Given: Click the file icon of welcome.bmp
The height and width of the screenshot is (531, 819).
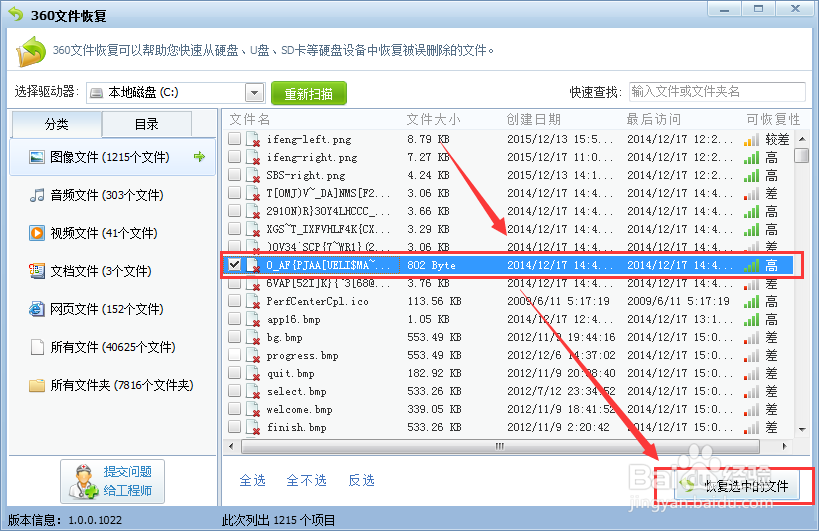Looking at the screenshot, I should coord(253,409).
